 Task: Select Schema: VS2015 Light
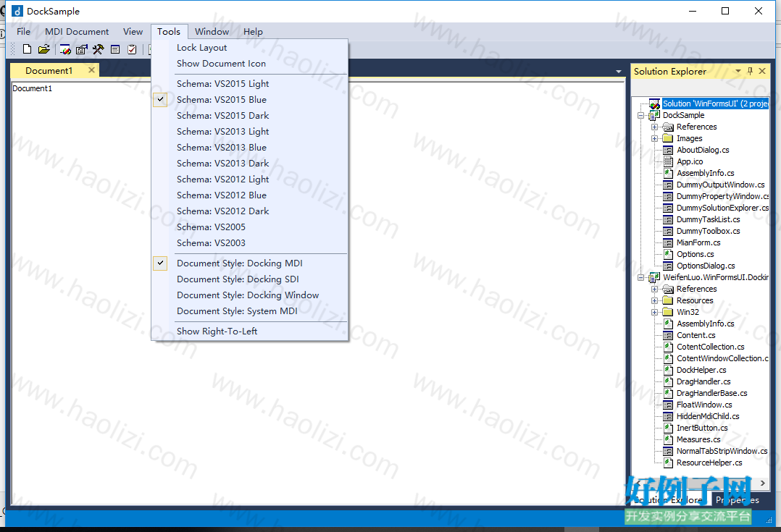tap(249, 84)
